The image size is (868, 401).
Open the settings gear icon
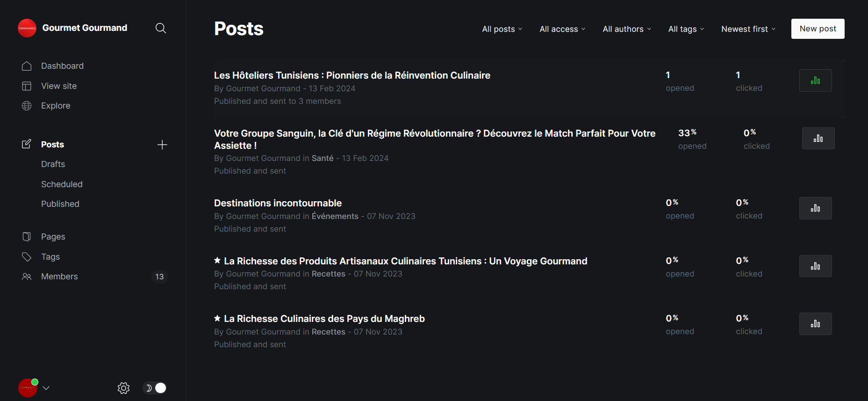point(123,388)
